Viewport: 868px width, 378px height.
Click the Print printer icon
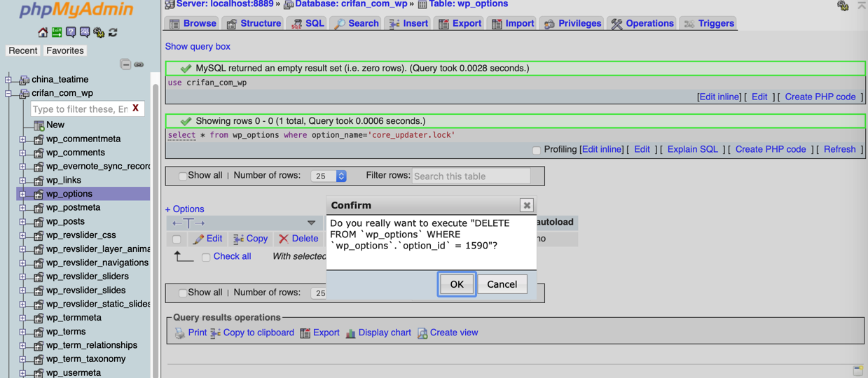point(180,333)
